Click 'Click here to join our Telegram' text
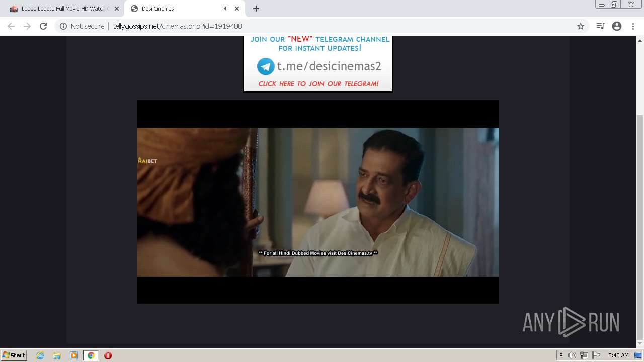This screenshot has height=362, width=644. click(x=318, y=84)
